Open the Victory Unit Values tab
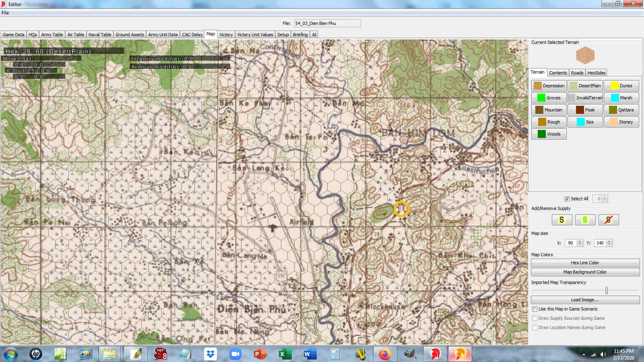Screen dimensions: 644x362 click(255, 35)
